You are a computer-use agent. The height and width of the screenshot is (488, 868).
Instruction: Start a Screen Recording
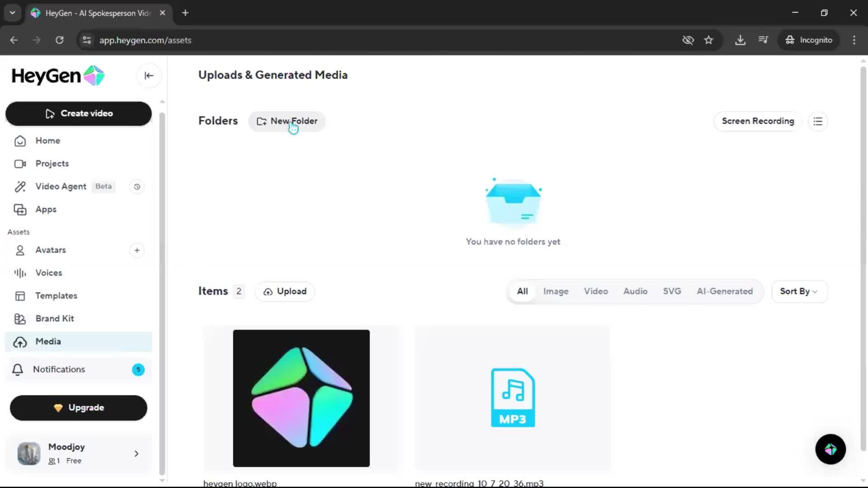pos(758,121)
